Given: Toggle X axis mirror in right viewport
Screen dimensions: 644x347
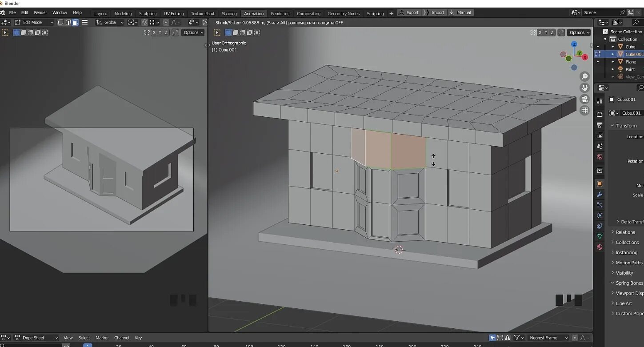Looking at the screenshot, I should pyautogui.click(x=540, y=32).
